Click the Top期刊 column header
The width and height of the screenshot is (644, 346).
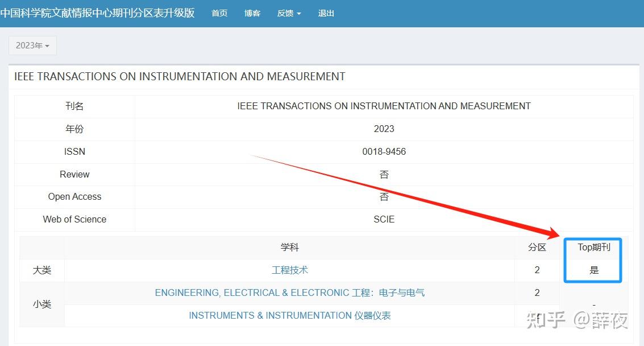[x=594, y=247]
